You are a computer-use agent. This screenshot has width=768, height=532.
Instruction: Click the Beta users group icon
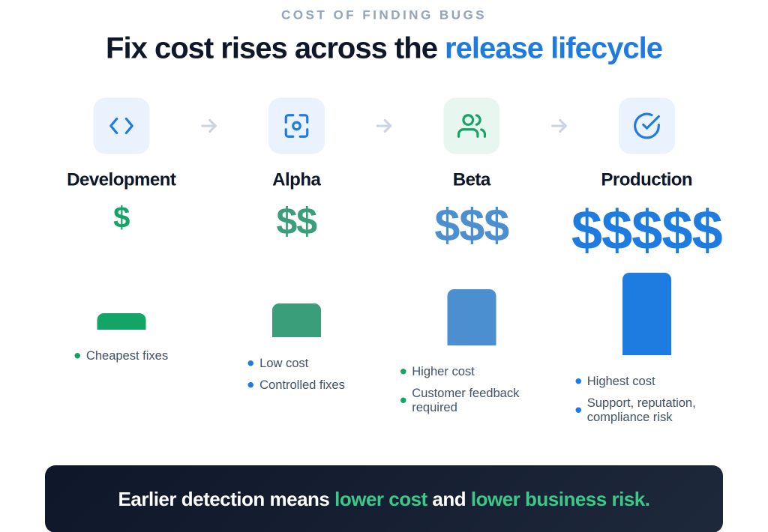(472, 126)
